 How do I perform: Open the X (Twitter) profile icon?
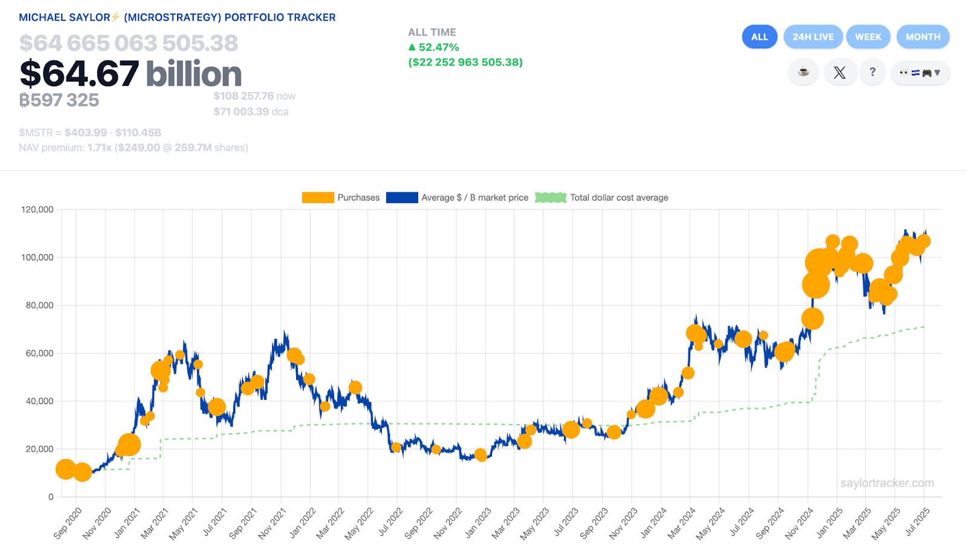pos(839,72)
